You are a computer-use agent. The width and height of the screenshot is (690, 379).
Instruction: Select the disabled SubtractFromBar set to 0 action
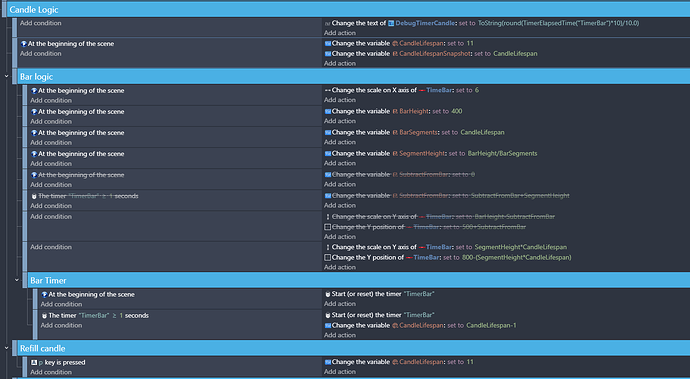pos(400,175)
